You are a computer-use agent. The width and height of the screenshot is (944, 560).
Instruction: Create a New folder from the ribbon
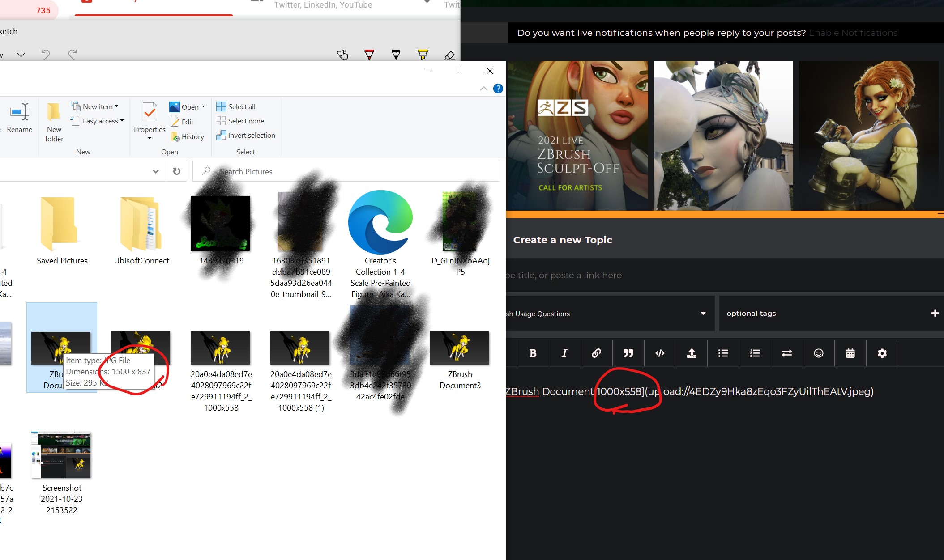click(54, 122)
